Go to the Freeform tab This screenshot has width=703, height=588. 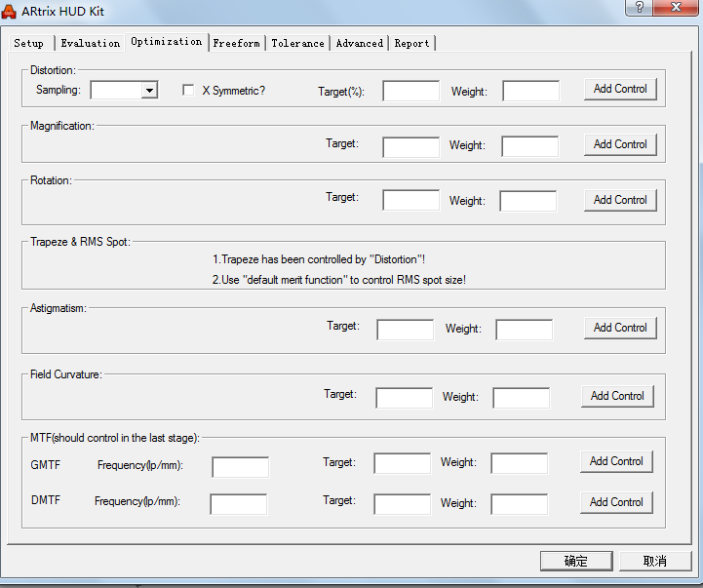(x=236, y=44)
